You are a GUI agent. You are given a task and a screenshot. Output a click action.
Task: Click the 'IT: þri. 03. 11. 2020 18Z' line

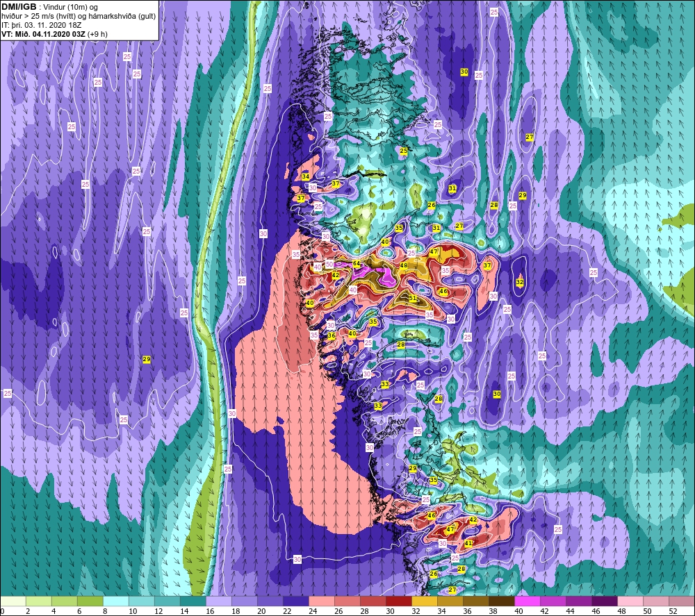click(42, 25)
